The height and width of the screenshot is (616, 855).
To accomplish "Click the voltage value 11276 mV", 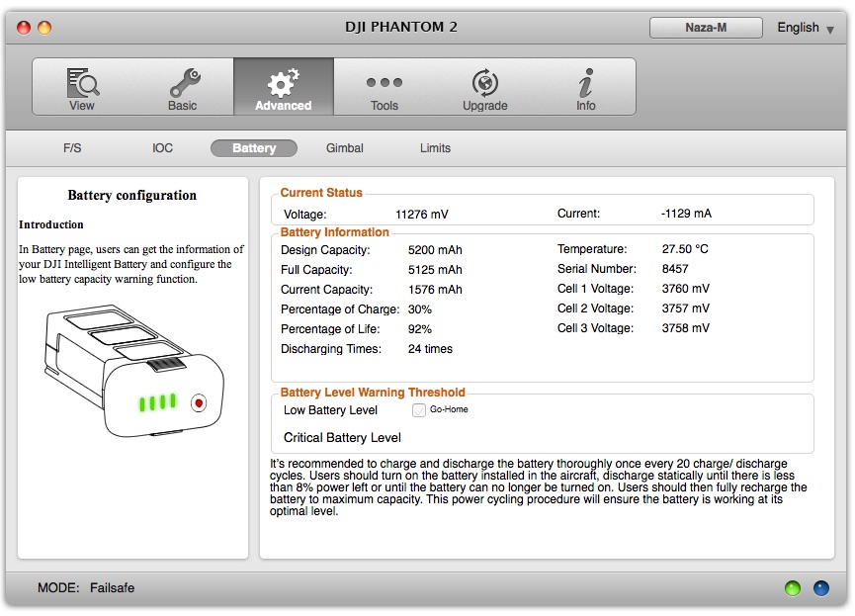I will [422, 214].
